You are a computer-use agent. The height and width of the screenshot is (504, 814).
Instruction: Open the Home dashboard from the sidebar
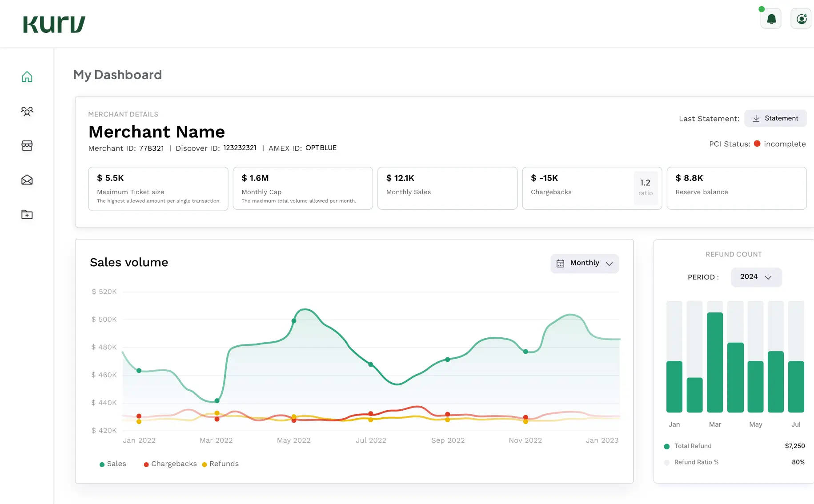point(27,76)
